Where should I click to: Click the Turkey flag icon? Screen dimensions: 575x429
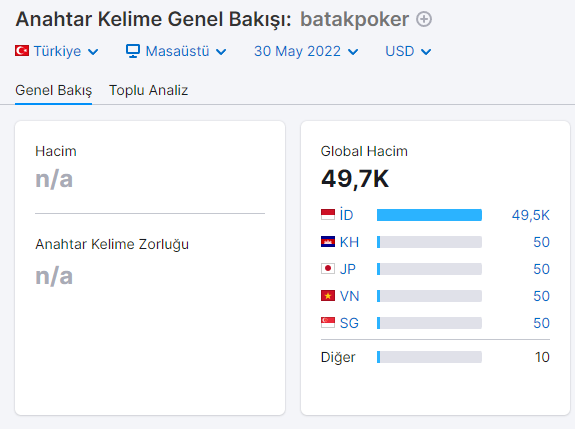(x=22, y=51)
